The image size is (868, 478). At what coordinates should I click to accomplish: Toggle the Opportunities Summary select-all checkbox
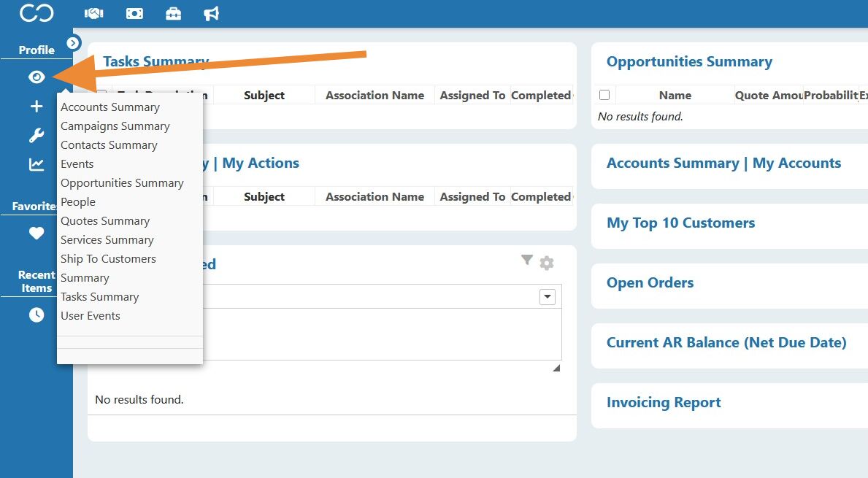(604, 95)
